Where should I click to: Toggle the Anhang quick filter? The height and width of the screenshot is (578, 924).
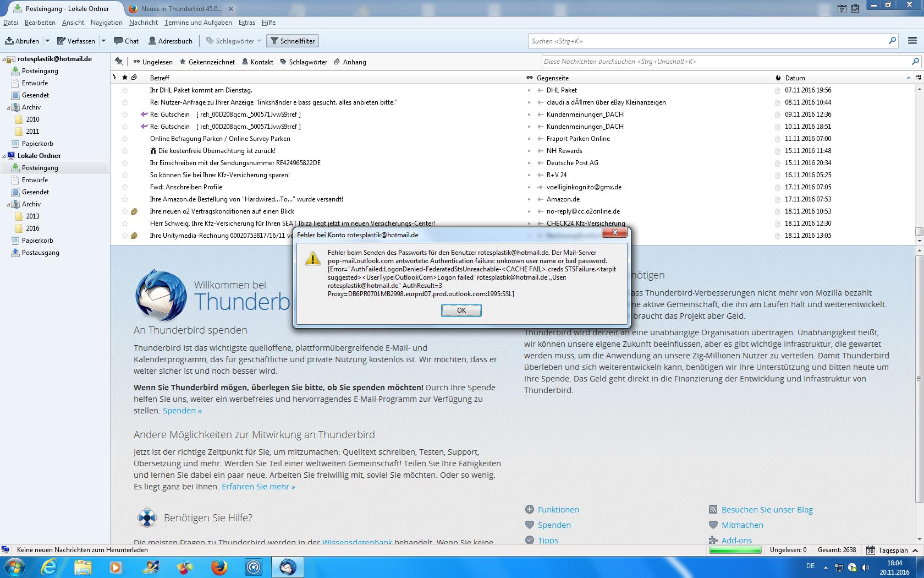tap(355, 62)
